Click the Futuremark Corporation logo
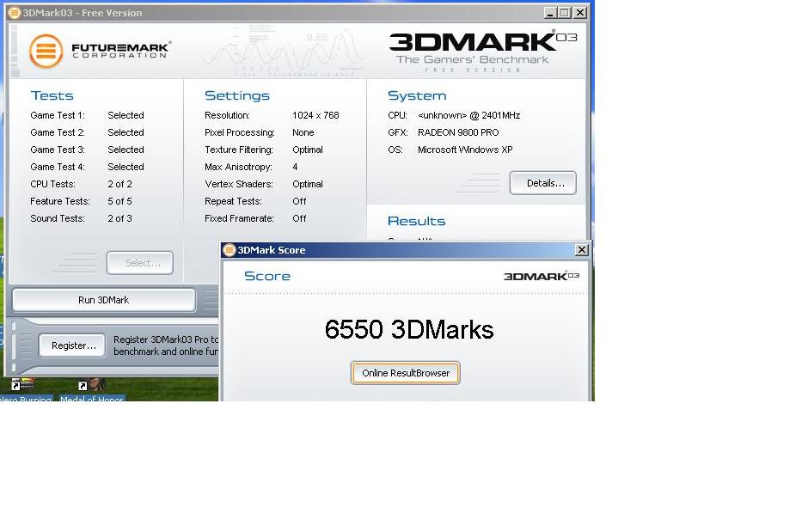808x532 pixels. pyautogui.click(x=100, y=51)
